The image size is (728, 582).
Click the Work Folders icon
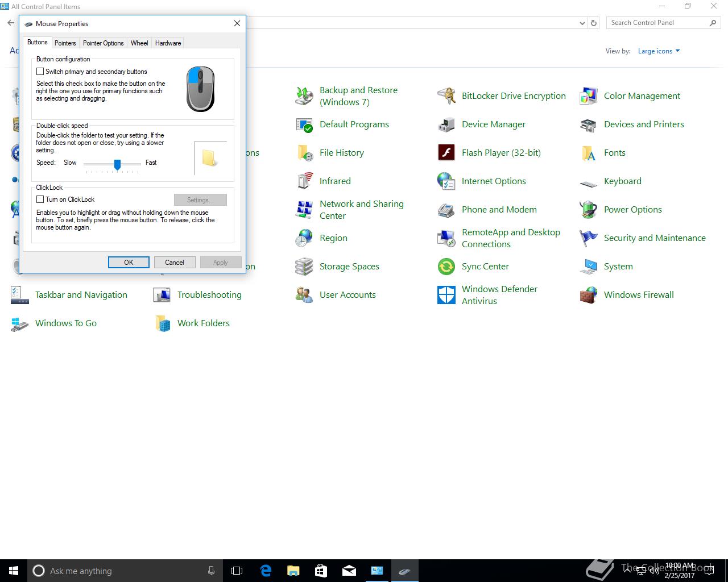click(162, 323)
